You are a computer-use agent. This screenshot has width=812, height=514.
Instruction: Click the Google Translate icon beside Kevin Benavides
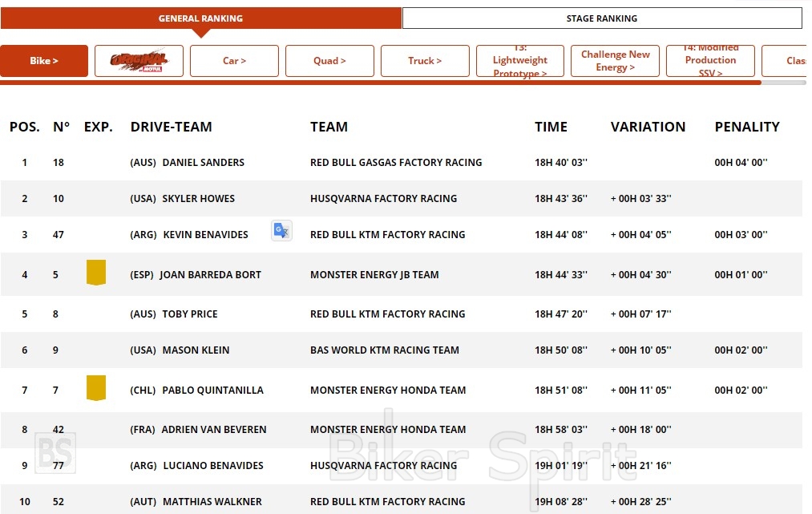[281, 231]
